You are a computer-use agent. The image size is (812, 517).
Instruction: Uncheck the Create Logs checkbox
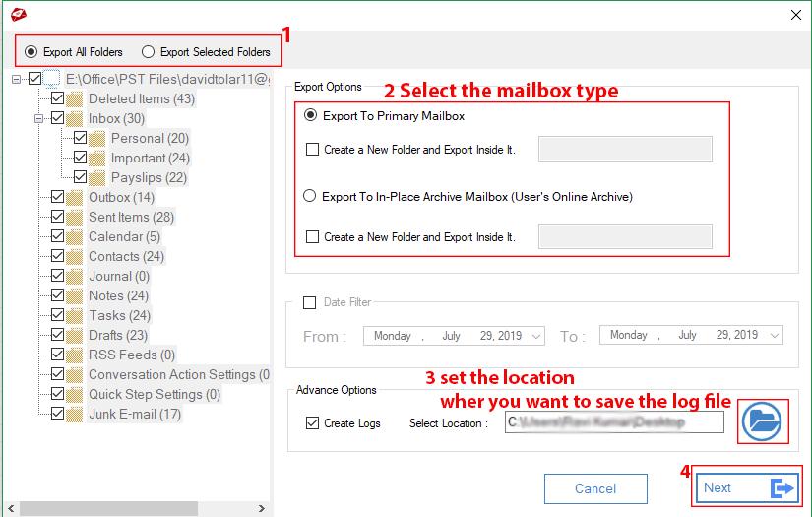click(x=313, y=423)
